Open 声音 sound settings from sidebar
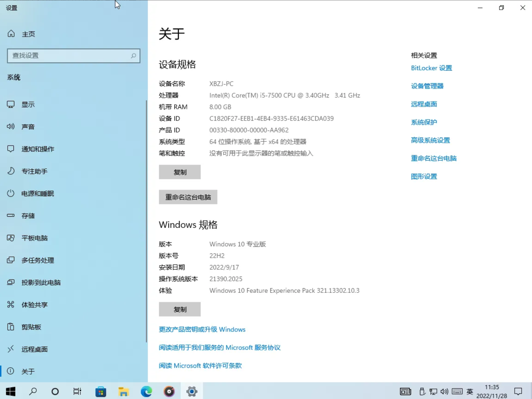 [x=28, y=126]
